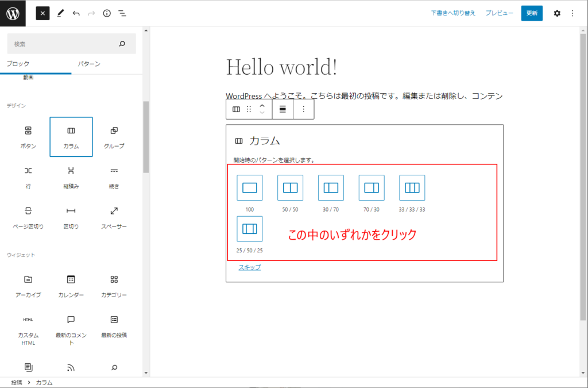Image resolution: width=588 pixels, height=388 pixels.
Task: Choose the 50 / 50 column layout
Action: click(290, 187)
